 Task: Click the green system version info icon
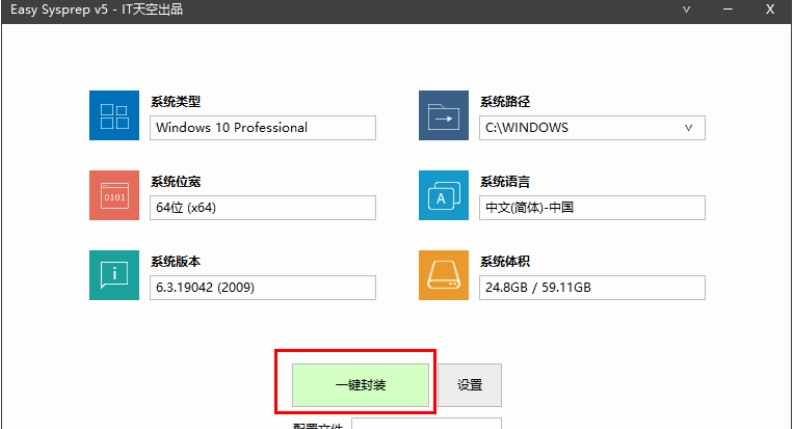pyautogui.click(x=114, y=275)
